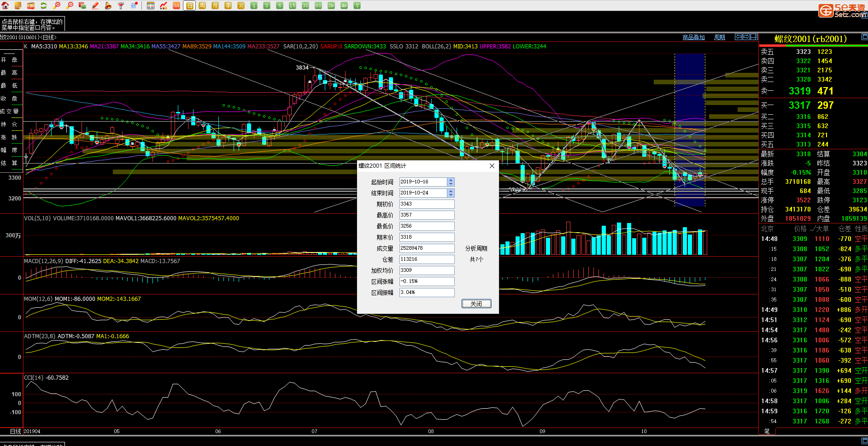868x446 pixels.
Task: Click the 新 news icon
Action: 134,6
